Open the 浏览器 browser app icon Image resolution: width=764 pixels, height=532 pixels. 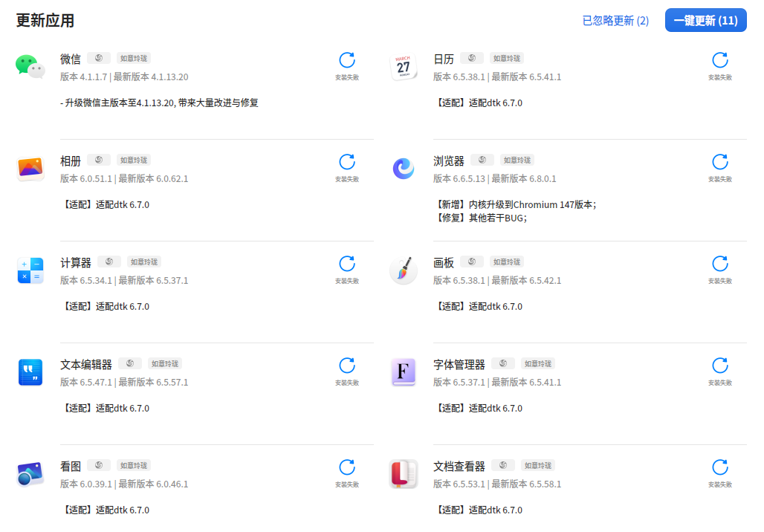click(x=404, y=169)
